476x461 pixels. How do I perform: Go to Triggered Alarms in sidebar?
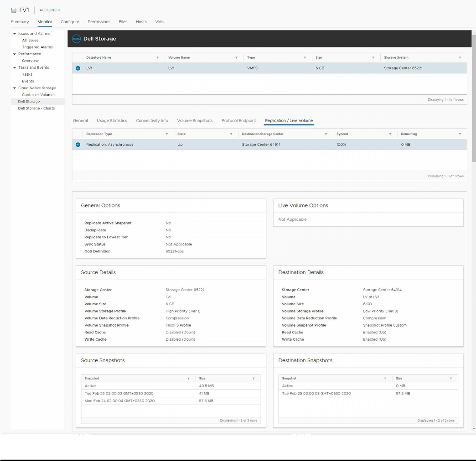(37, 47)
